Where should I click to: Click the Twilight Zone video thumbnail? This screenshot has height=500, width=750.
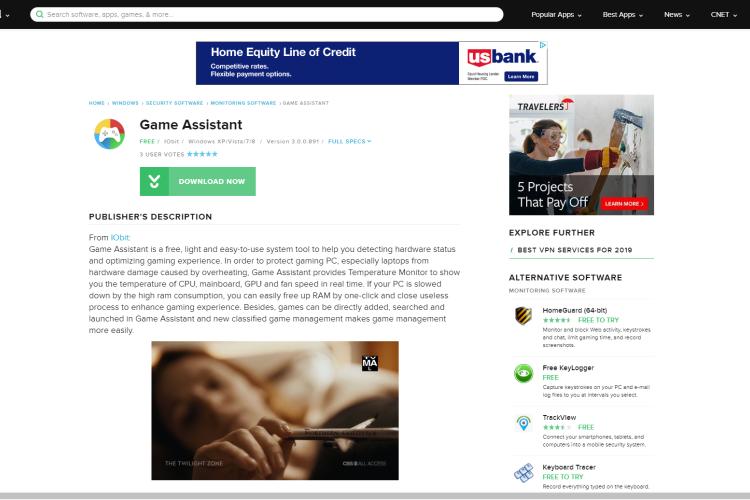275,411
